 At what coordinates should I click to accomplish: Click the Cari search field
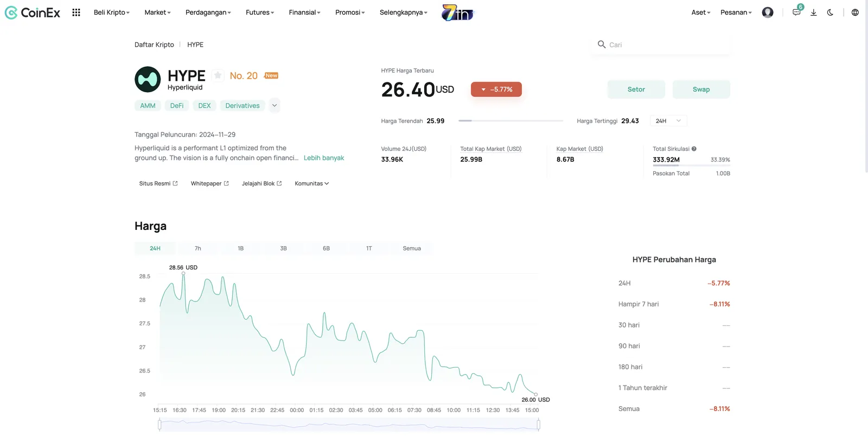point(662,44)
